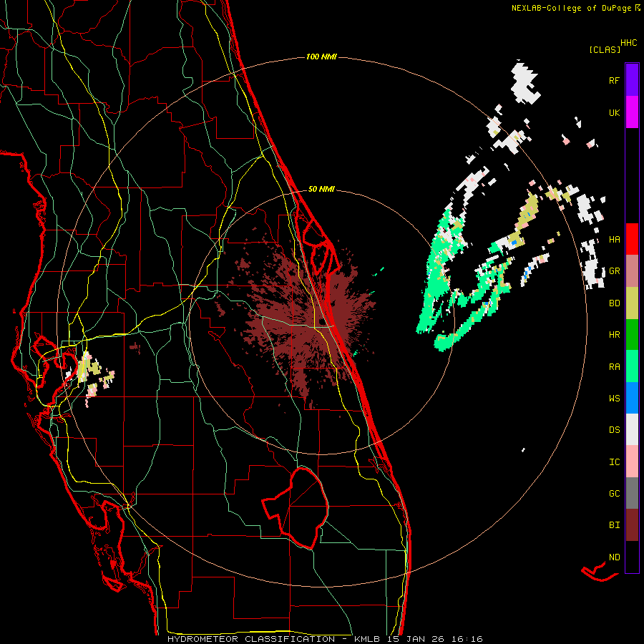The width and height of the screenshot is (644, 644).
Task: Click the HR legend label
Action: (x=614, y=335)
